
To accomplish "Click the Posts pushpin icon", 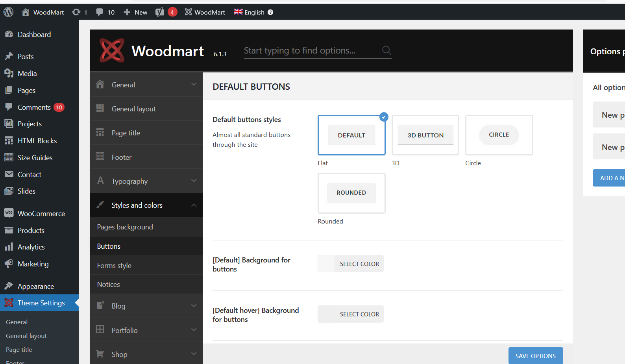I will (9, 56).
